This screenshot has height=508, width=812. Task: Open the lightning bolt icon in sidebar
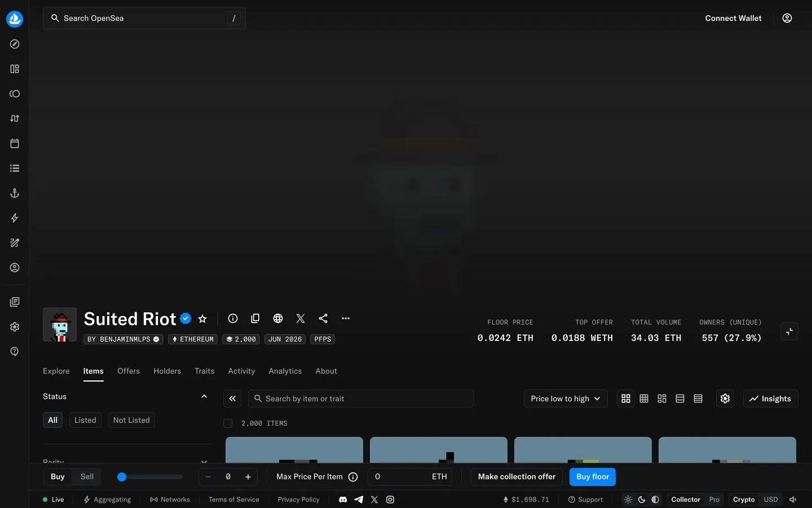click(x=15, y=218)
